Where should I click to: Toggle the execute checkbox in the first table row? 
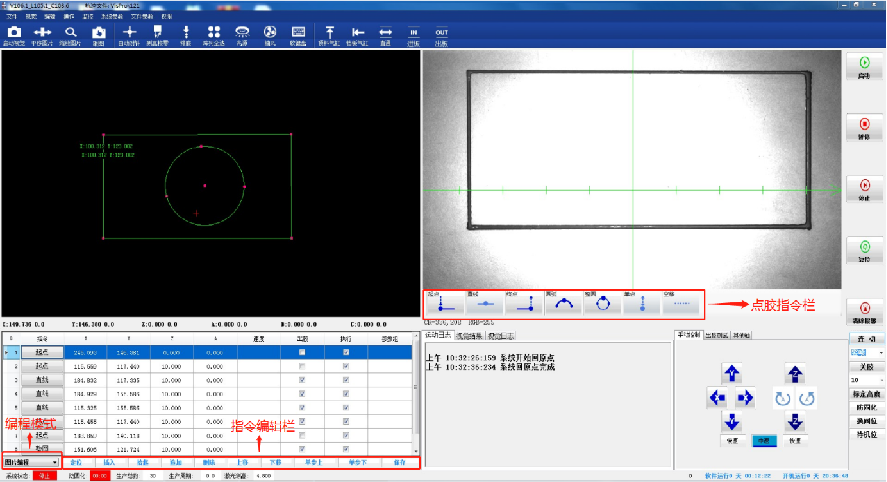(346, 353)
